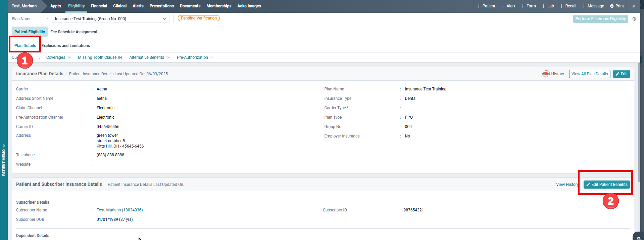The width and height of the screenshot is (644, 240).
Task: Switch to the Clinical tab
Action: [120, 6]
